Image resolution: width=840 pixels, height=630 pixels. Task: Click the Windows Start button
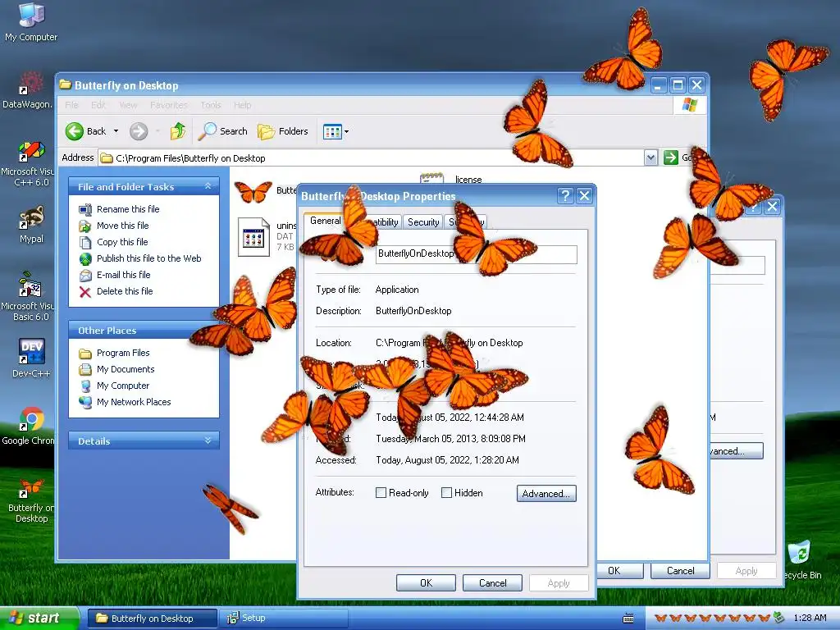[39, 619]
